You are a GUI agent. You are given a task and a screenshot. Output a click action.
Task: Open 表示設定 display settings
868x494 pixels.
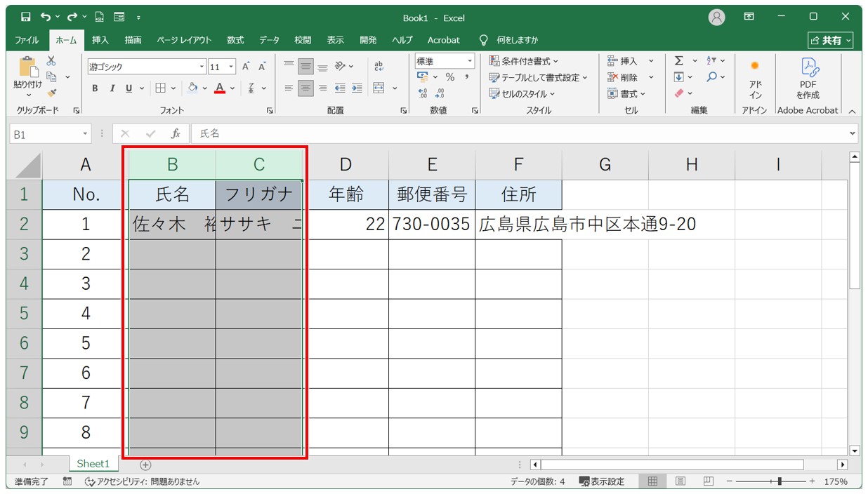tap(602, 481)
